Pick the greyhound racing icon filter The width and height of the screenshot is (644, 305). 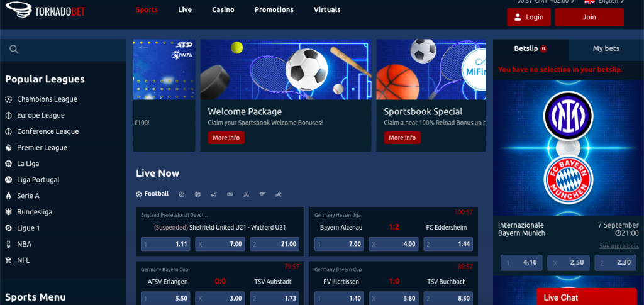(x=262, y=194)
